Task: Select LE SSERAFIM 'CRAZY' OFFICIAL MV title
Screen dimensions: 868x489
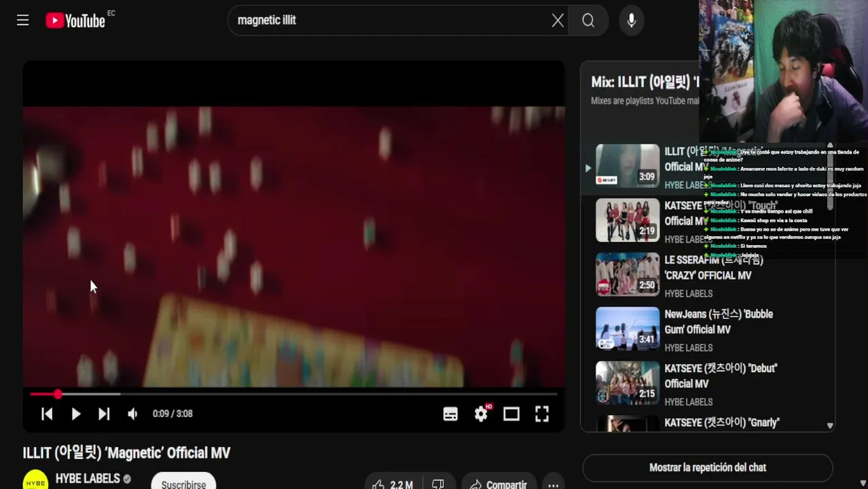Action: coord(714,268)
